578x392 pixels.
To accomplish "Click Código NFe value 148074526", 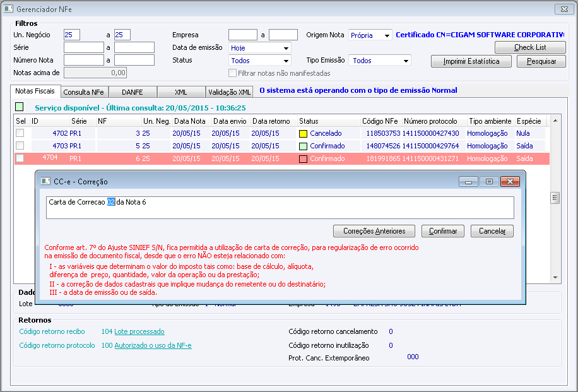I will coord(383,146).
